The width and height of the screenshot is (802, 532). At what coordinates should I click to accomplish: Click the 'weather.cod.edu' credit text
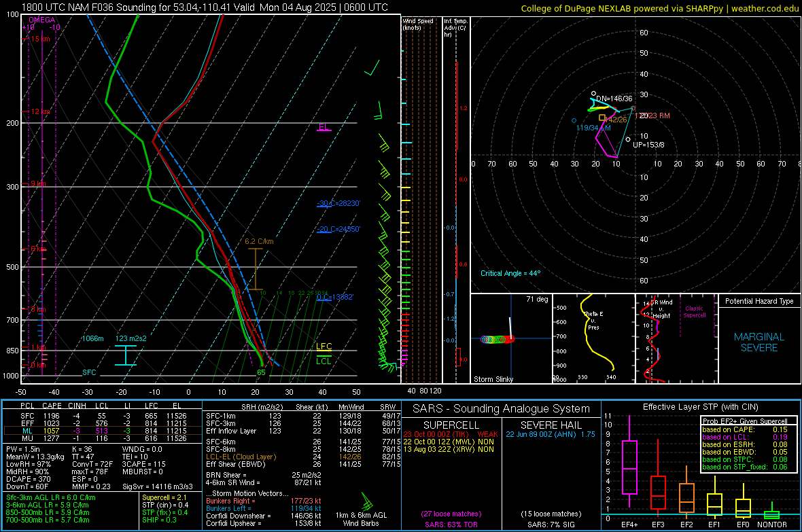pyautogui.click(x=765, y=8)
